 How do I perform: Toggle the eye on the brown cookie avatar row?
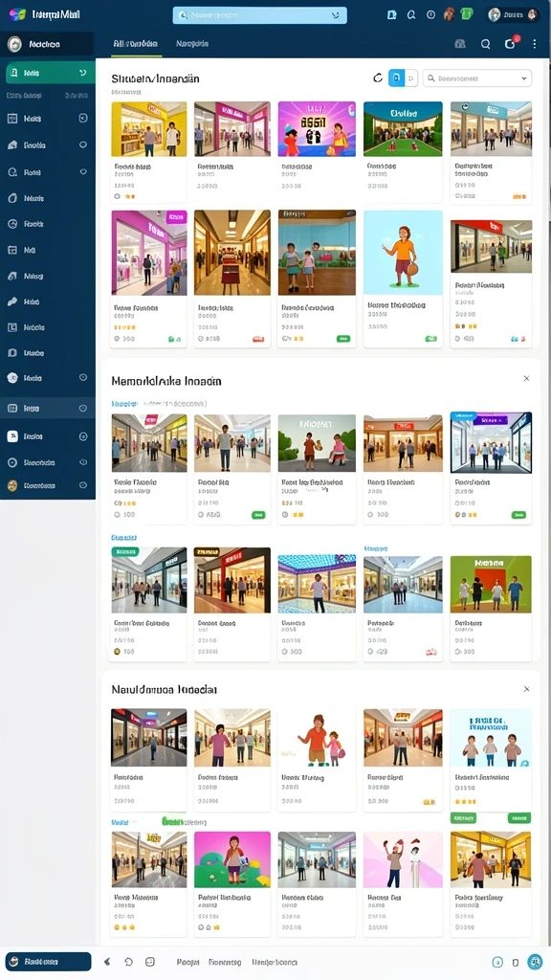(x=83, y=485)
